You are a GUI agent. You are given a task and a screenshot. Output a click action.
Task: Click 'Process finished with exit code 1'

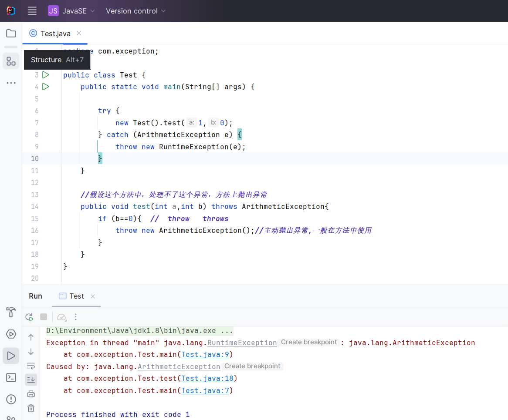118,415
